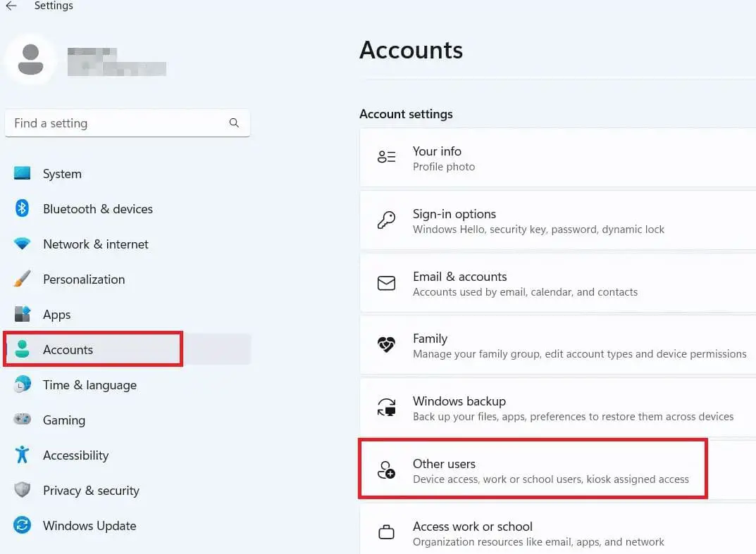Image resolution: width=756 pixels, height=554 pixels.
Task: Open System settings category
Action: pyautogui.click(x=62, y=174)
